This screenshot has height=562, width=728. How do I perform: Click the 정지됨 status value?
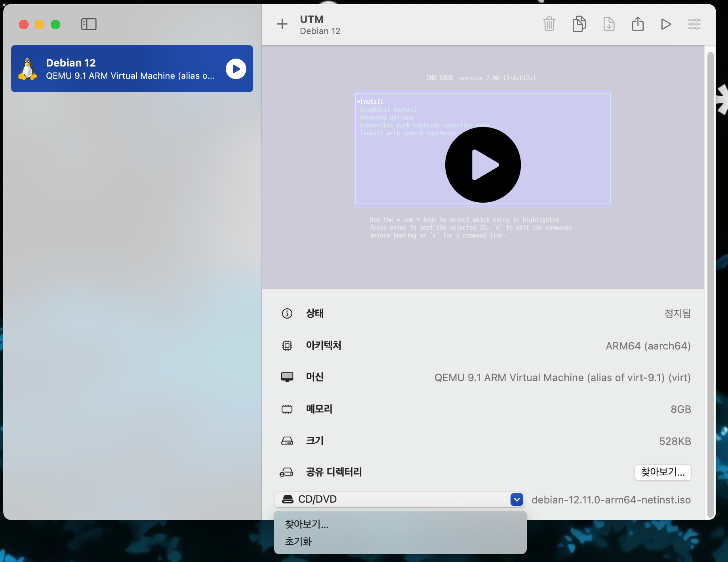[678, 313]
